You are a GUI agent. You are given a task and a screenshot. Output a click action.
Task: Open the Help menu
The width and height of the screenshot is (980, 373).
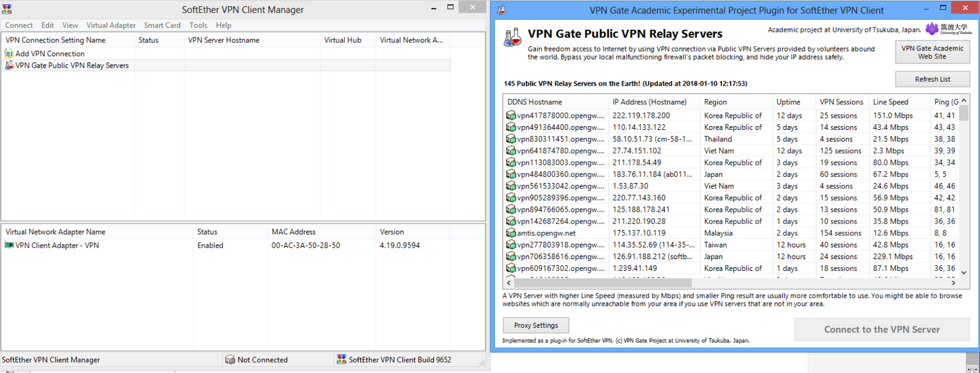(224, 25)
